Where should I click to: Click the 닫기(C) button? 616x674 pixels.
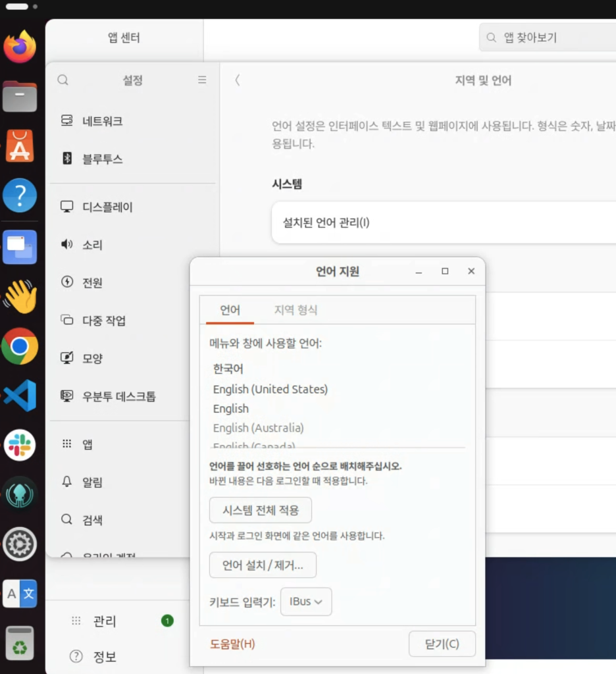pyautogui.click(x=442, y=644)
